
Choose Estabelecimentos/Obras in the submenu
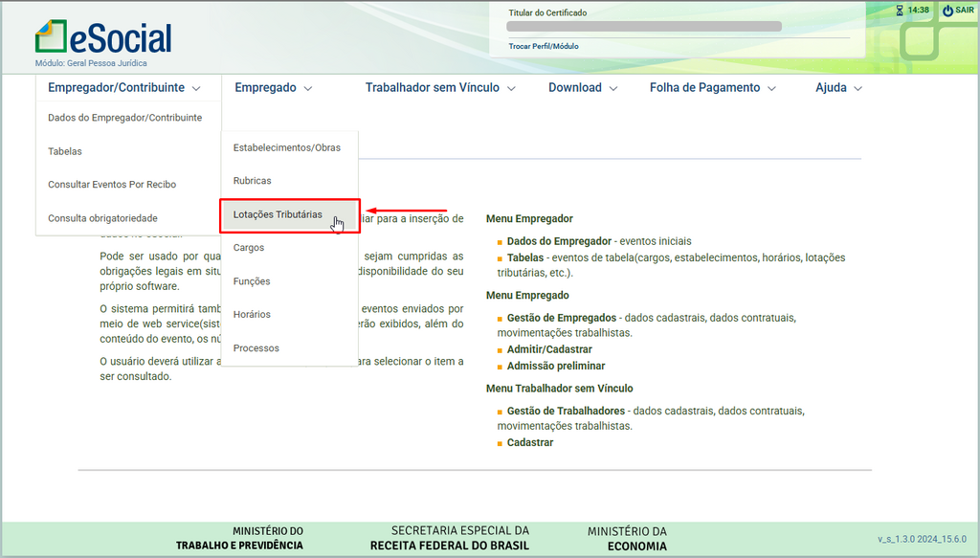point(286,147)
